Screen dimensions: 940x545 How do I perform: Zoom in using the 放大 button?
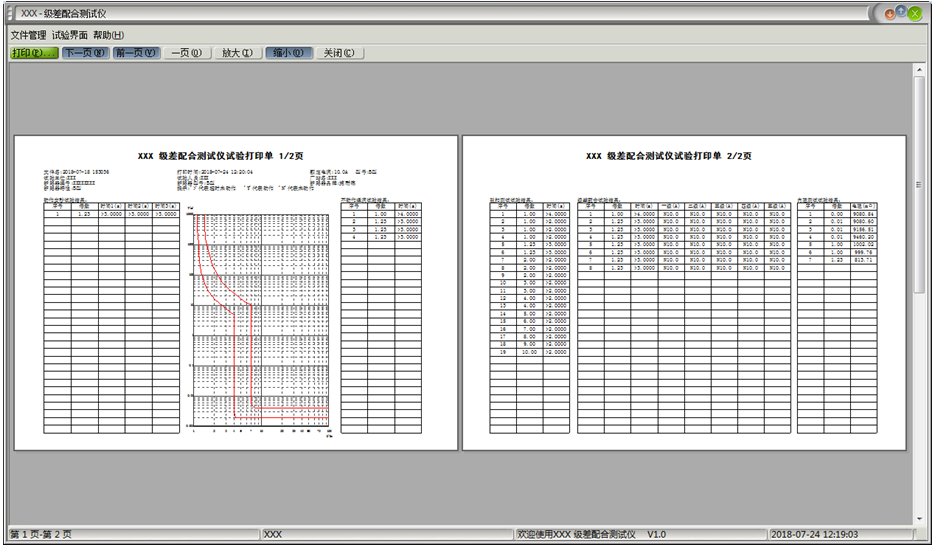point(237,53)
